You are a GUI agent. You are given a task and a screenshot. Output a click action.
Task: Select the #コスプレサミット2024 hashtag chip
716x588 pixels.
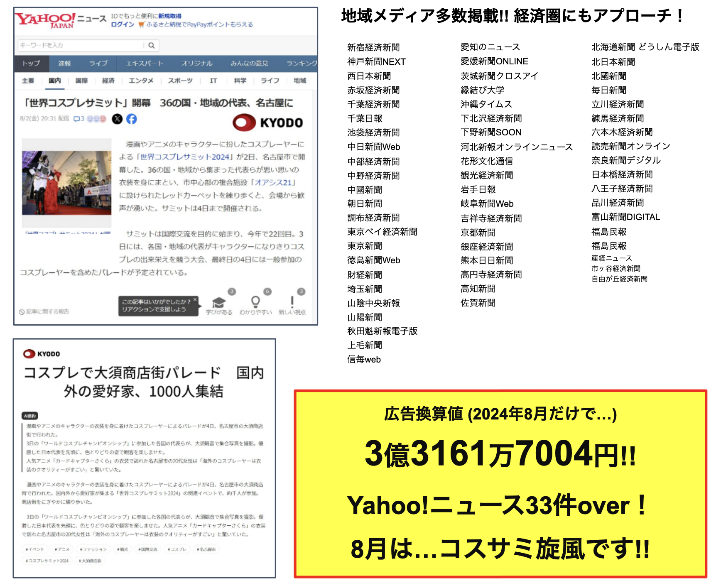pos(47,561)
